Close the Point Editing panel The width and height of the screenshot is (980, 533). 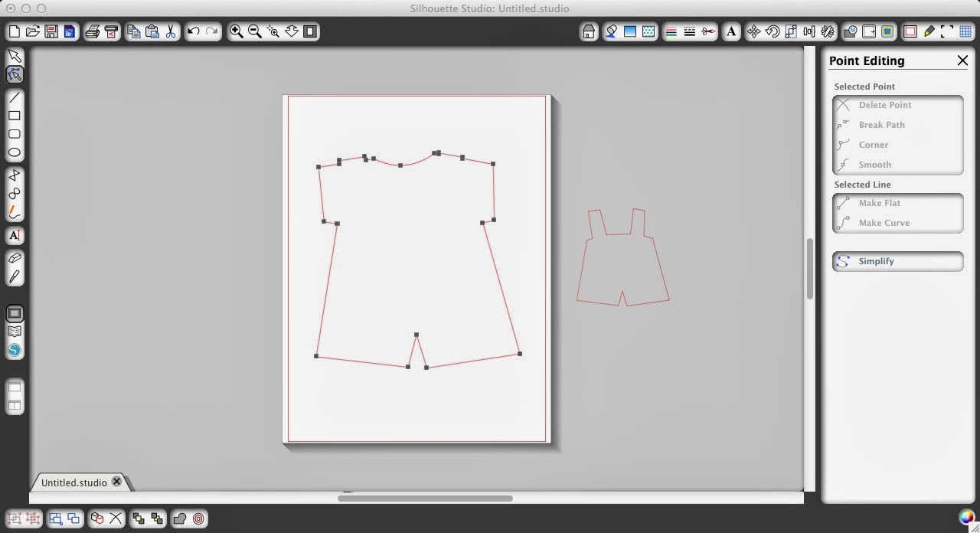[x=962, y=60]
